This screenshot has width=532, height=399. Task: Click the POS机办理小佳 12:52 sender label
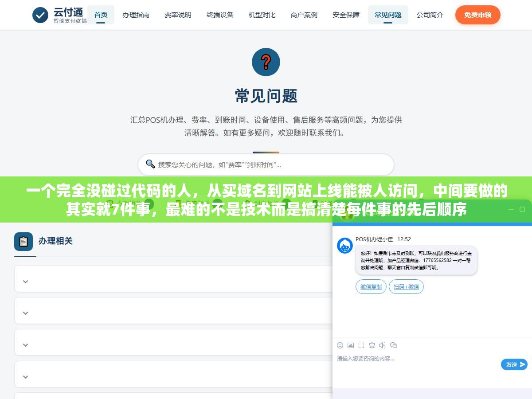click(x=383, y=239)
